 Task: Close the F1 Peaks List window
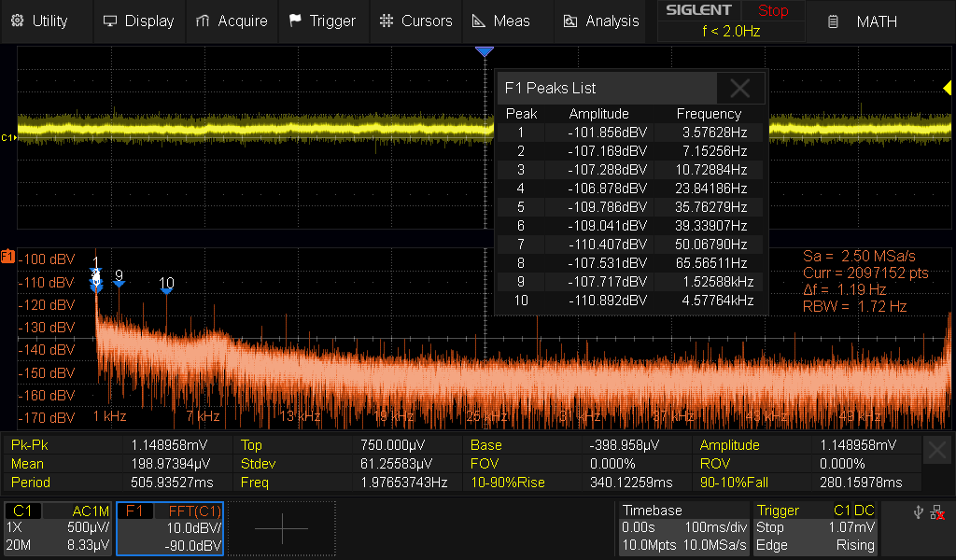click(740, 89)
